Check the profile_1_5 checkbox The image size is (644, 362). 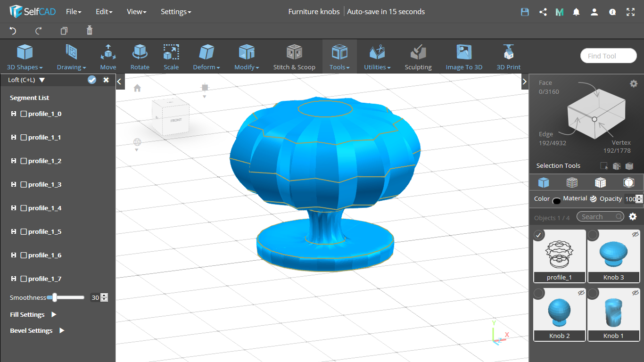point(24,231)
